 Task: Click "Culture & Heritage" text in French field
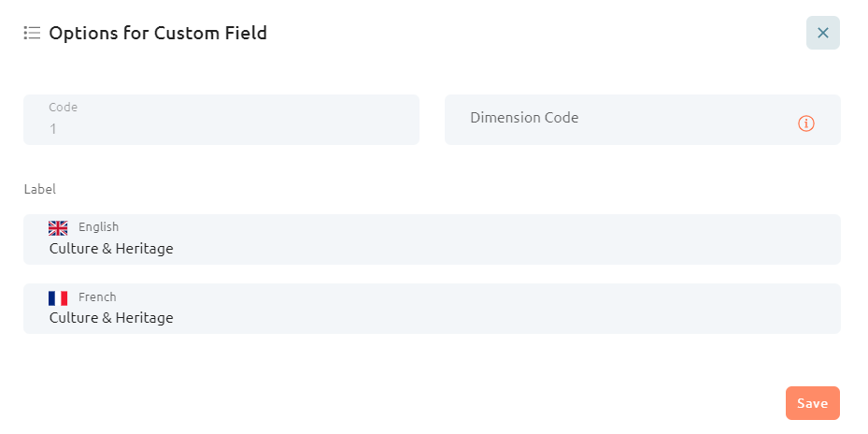click(x=111, y=318)
